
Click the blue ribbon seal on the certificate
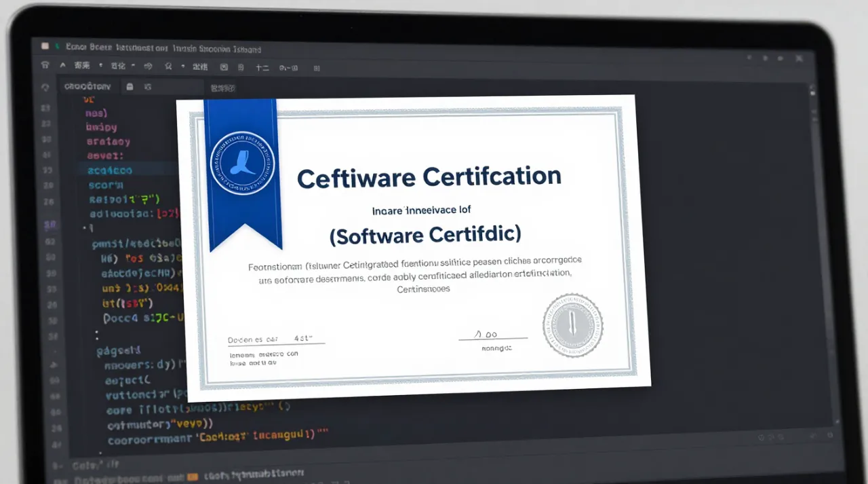click(x=242, y=162)
